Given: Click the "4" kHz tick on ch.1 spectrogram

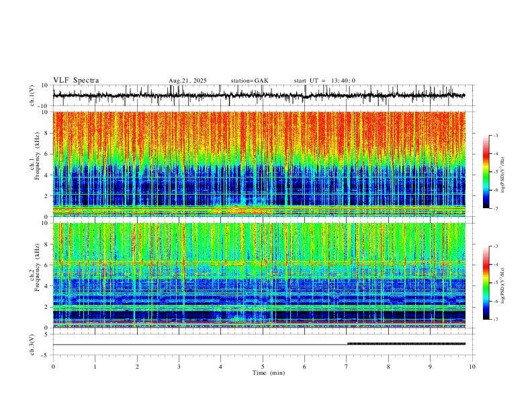Looking at the screenshot, I should tap(47, 175).
